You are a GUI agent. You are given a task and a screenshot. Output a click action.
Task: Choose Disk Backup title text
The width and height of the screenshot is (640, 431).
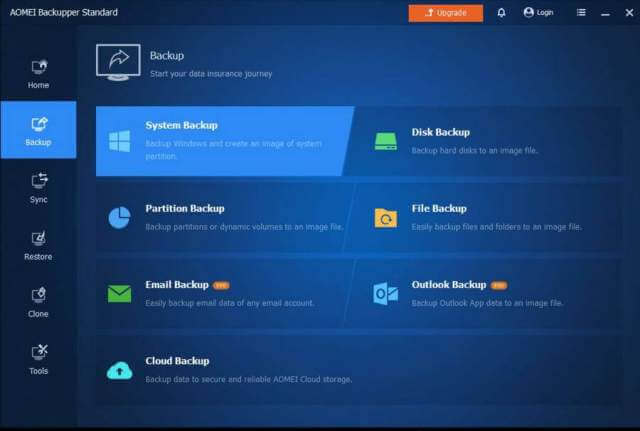coord(440,132)
